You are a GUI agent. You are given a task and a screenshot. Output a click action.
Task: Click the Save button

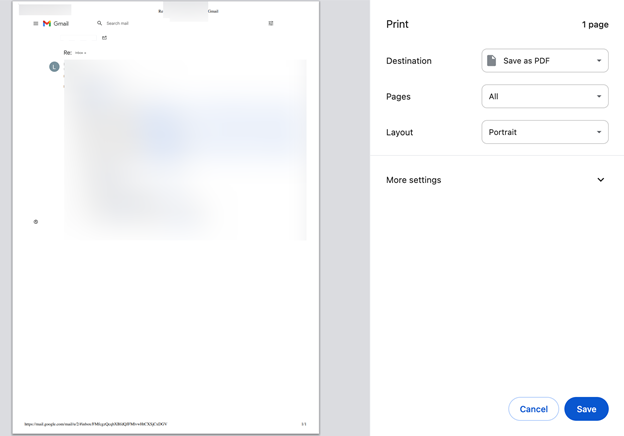[586, 409]
